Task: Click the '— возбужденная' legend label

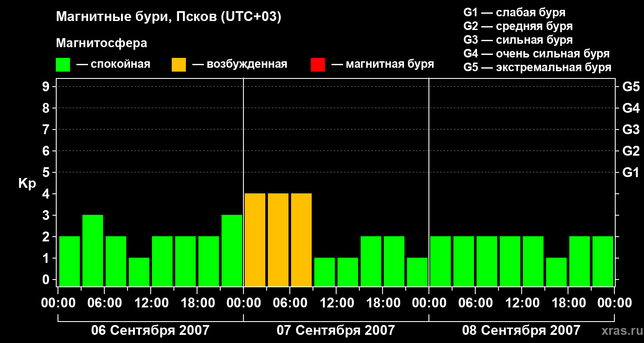Action: (x=240, y=64)
